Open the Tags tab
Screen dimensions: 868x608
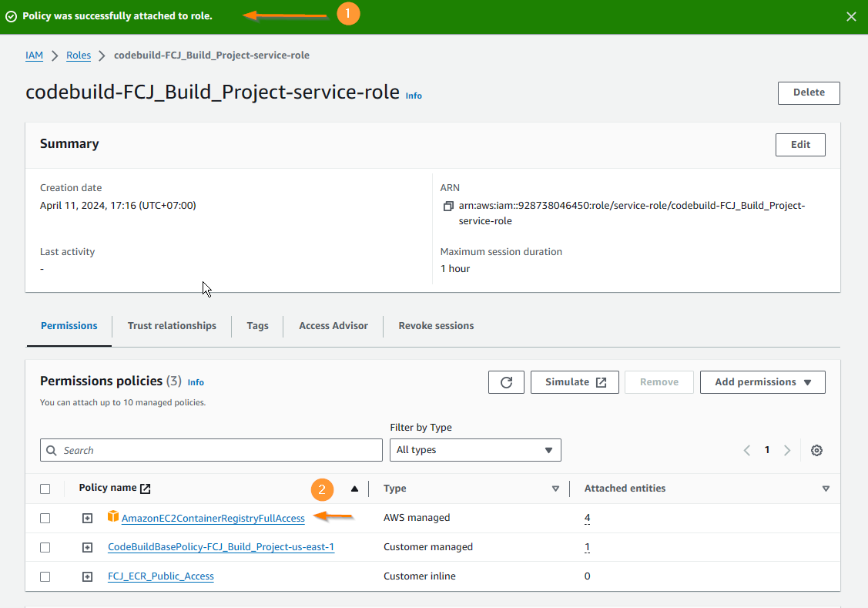pos(257,326)
